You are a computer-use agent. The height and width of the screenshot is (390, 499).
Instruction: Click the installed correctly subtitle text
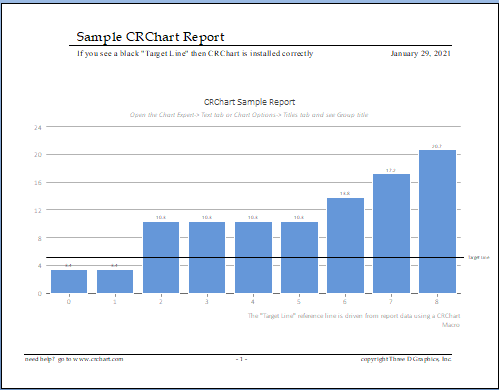coord(195,53)
